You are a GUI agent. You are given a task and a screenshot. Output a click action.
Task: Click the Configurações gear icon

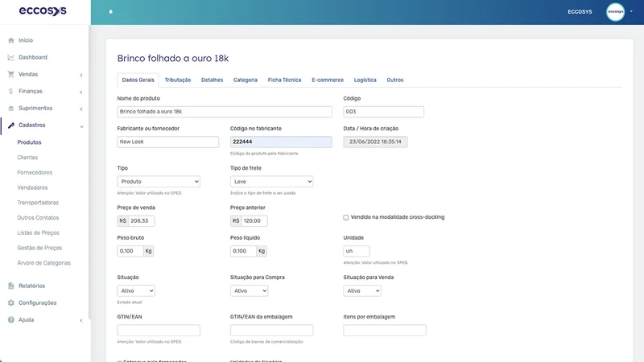click(11, 303)
